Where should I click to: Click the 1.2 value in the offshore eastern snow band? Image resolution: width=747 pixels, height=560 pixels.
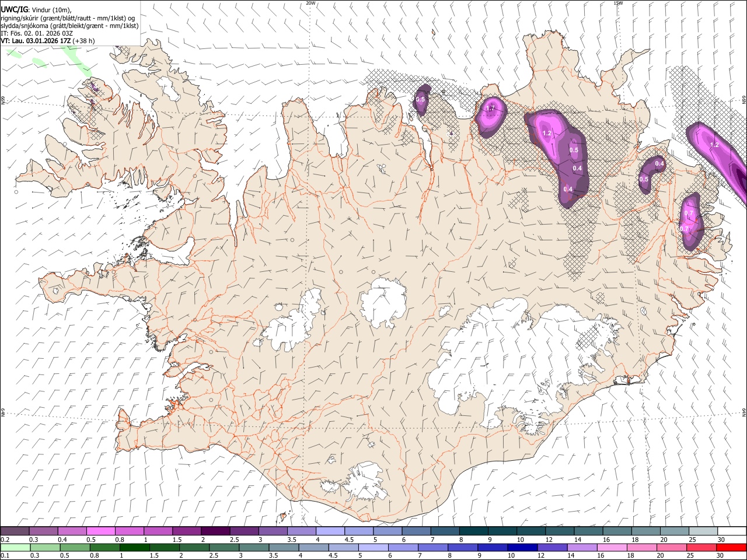(714, 145)
